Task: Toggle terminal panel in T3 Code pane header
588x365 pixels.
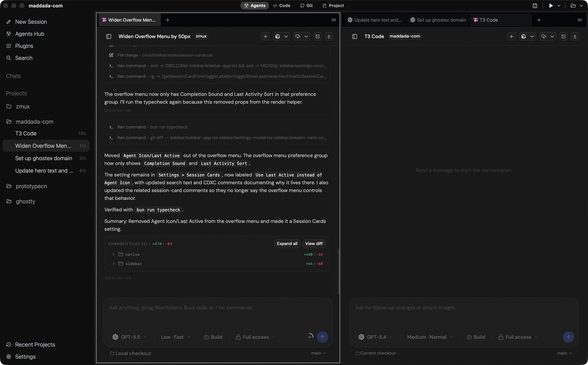Action: pyautogui.click(x=563, y=36)
